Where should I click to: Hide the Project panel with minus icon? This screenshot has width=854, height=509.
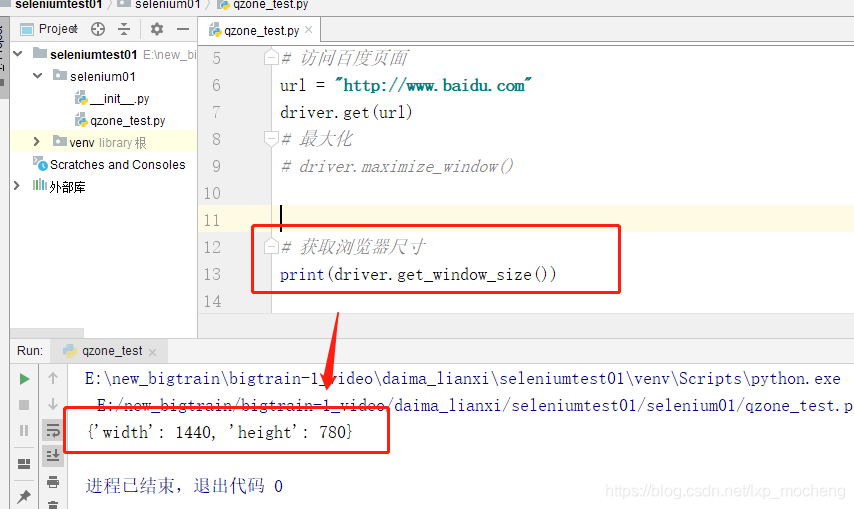183,29
